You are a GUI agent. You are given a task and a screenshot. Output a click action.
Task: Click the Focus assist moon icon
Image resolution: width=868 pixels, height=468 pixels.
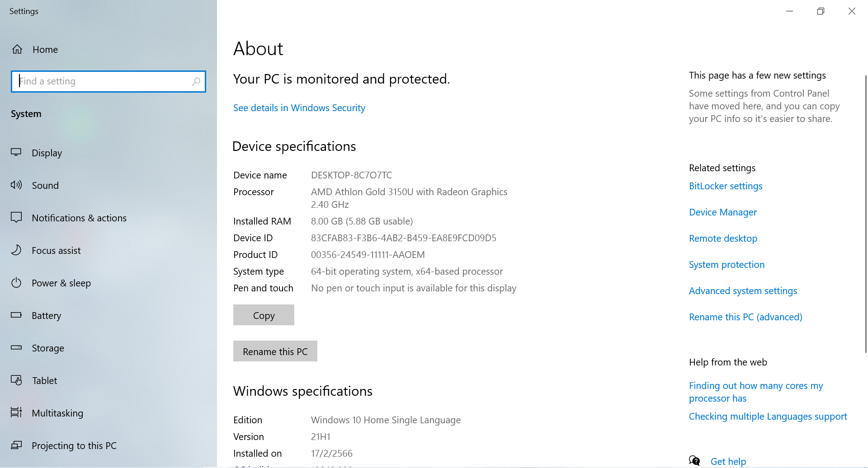[x=16, y=250]
